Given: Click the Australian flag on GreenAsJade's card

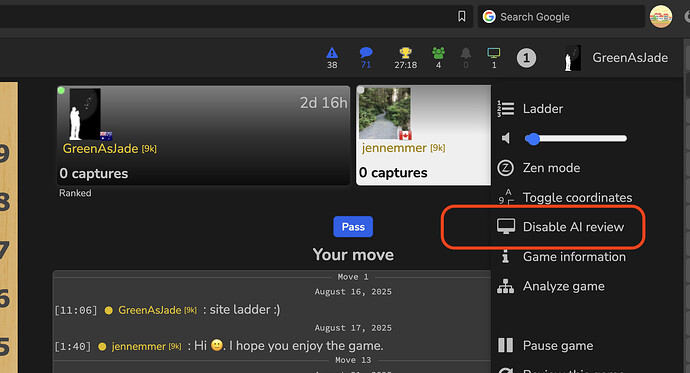Looking at the screenshot, I should (106, 135).
